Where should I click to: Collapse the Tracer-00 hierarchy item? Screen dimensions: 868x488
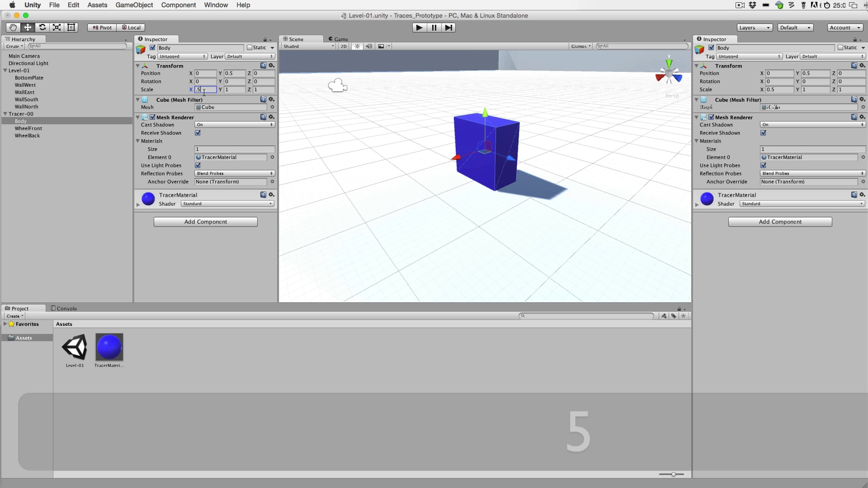5,114
